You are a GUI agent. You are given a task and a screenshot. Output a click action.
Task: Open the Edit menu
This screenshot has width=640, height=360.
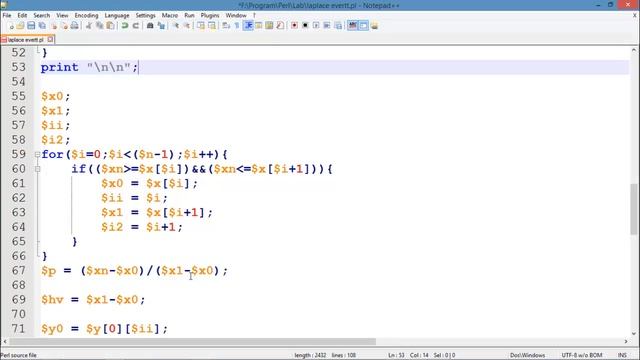(x=22, y=15)
